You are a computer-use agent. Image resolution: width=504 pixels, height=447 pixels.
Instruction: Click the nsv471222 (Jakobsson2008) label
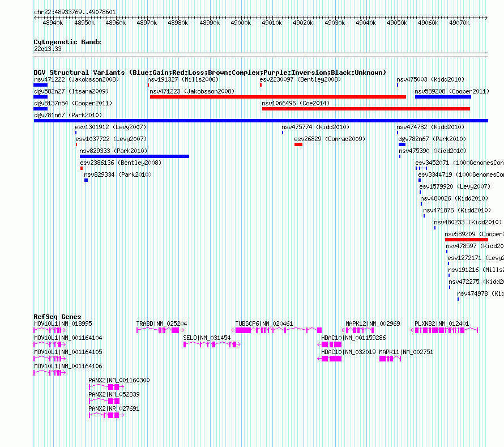click(76, 79)
